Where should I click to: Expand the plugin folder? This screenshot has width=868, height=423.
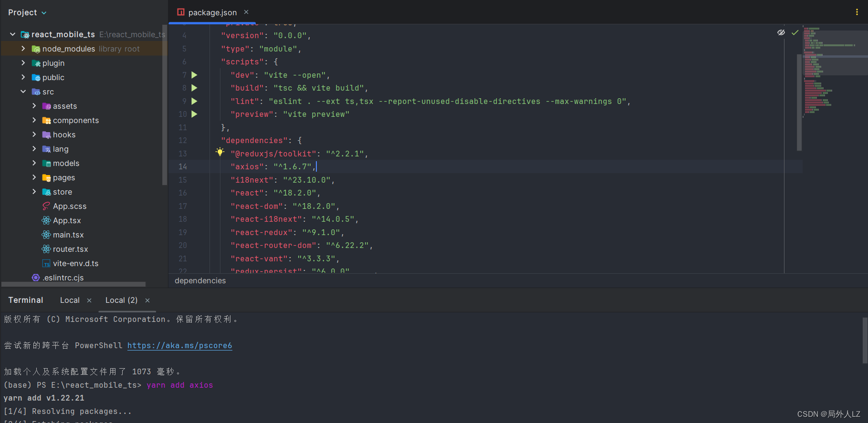(x=23, y=63)
